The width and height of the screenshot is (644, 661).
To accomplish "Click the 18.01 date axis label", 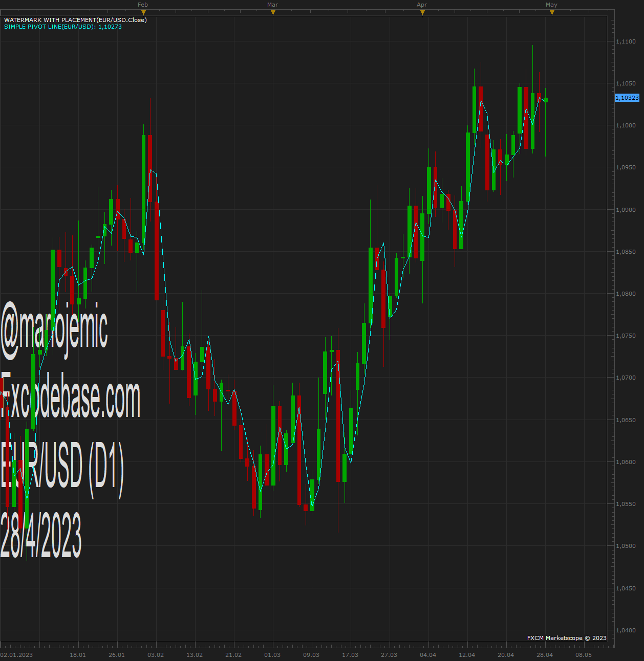I will pos(78,655).
